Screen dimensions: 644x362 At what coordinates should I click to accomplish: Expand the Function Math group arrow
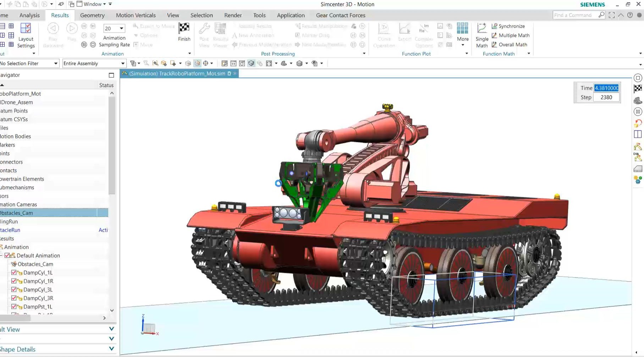(x=529, y=54)
